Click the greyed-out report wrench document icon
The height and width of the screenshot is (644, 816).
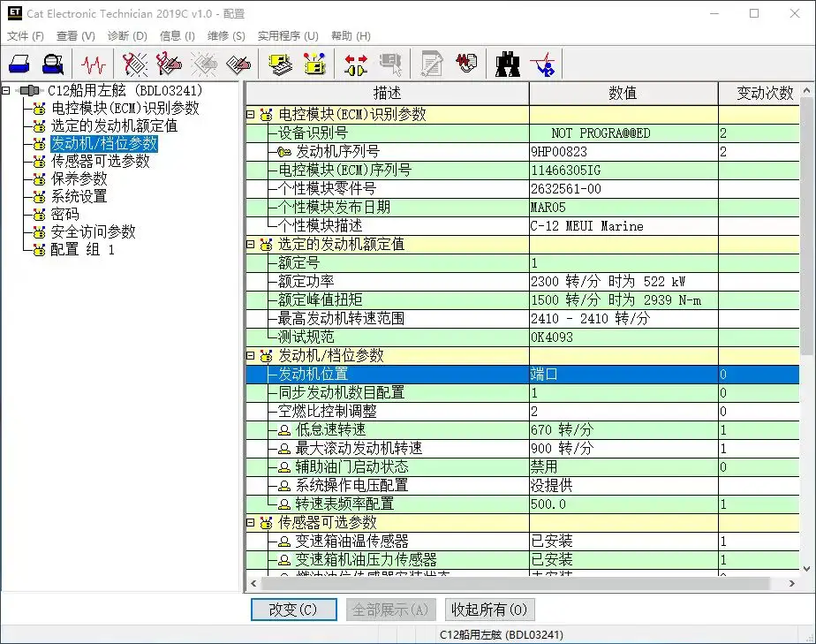click(x=432, y=64)
